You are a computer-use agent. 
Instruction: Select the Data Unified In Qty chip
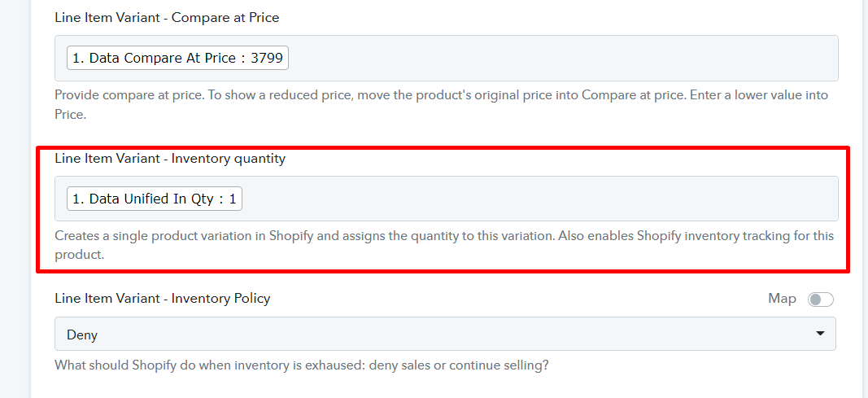[x=155, y=199]
